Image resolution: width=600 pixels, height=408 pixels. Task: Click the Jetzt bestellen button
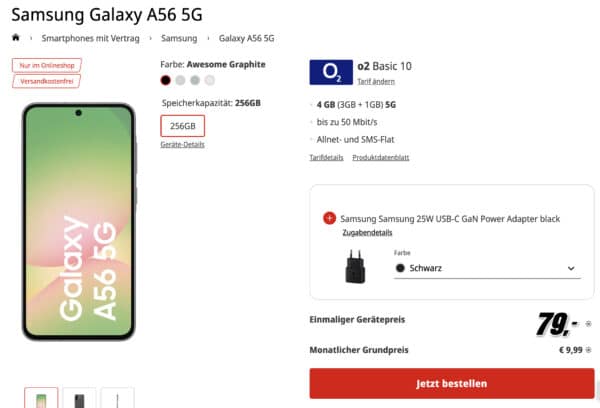[452, 384]
